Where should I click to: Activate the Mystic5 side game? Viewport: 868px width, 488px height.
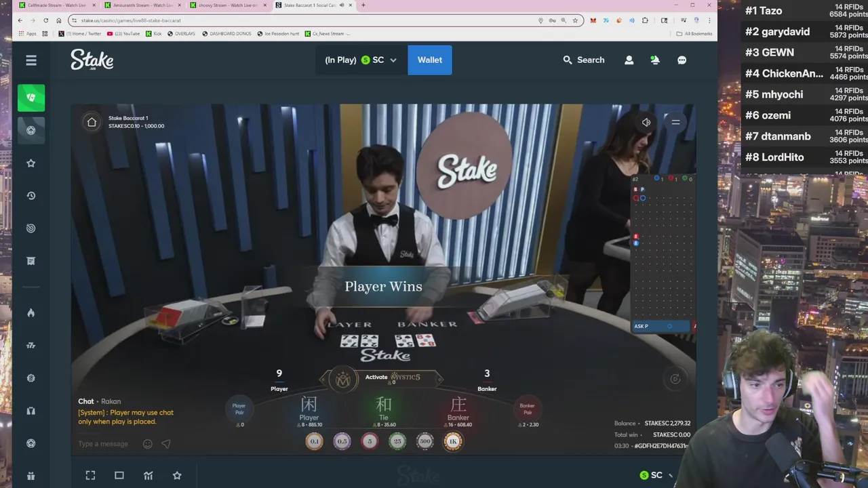pos(383,378)
